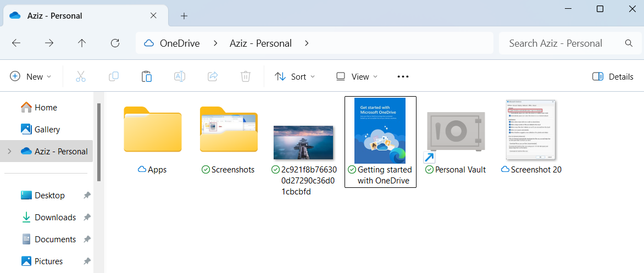Click chevron after OneDrive in address bar

point(215,43)
